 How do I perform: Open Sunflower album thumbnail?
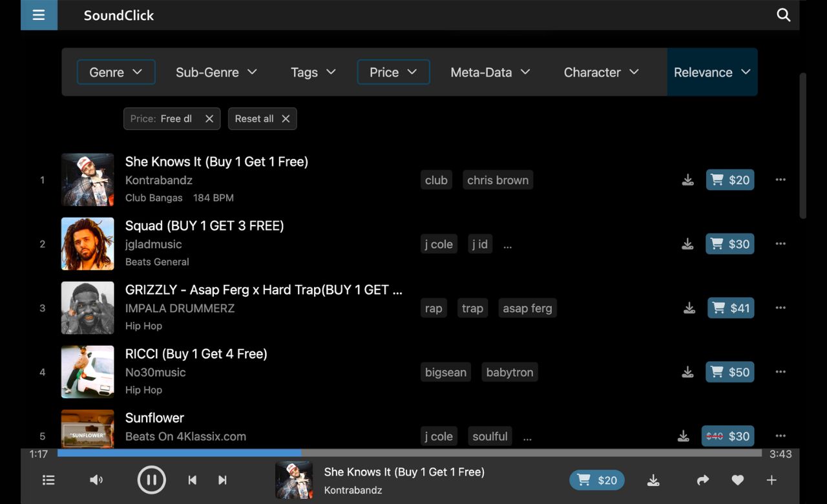point(88,428)
